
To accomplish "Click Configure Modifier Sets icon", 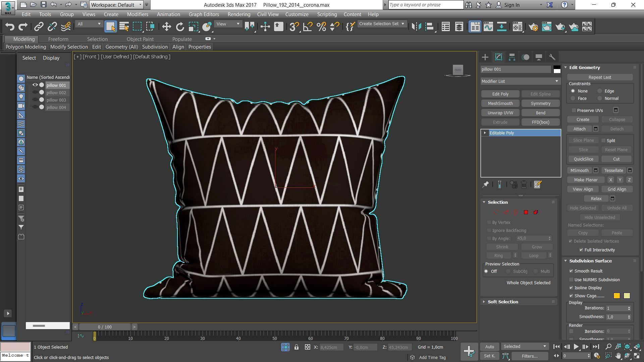I will pyautogui.click(x=537, y=184).
